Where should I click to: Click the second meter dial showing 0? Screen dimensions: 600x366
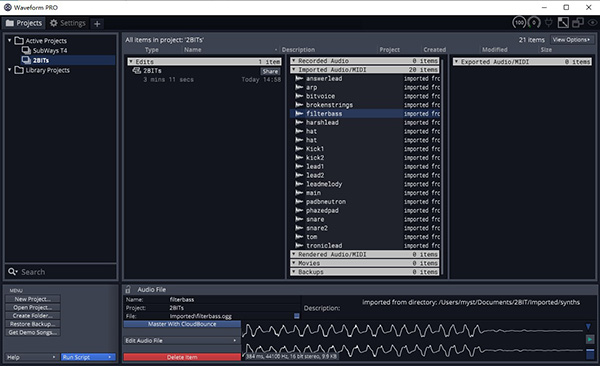coord(534,23)
